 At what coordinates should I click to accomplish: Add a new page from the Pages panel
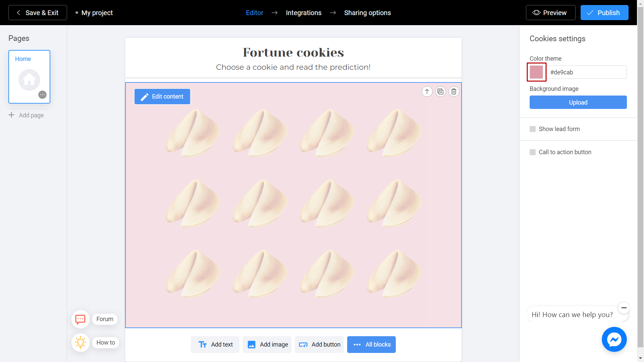[26, 115]
